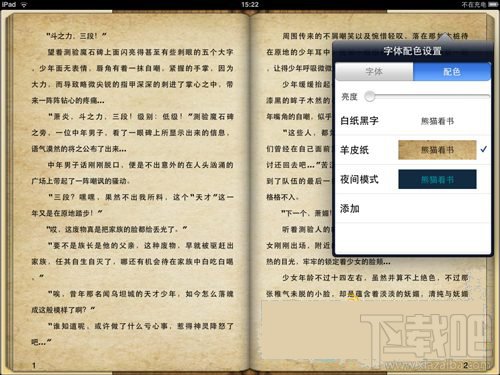
Task: Click the white 熊猫看书 preview swatch
Action: tap(437, 121)
